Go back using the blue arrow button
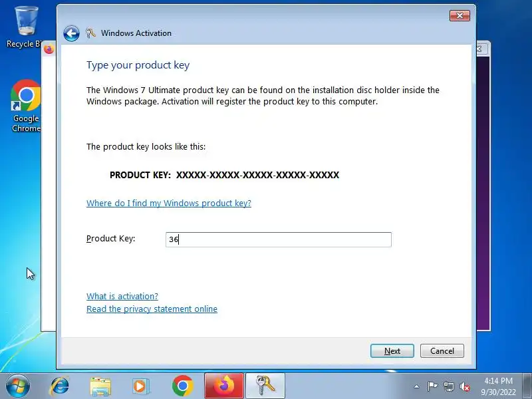532x399 pixels. pos(72,34)
